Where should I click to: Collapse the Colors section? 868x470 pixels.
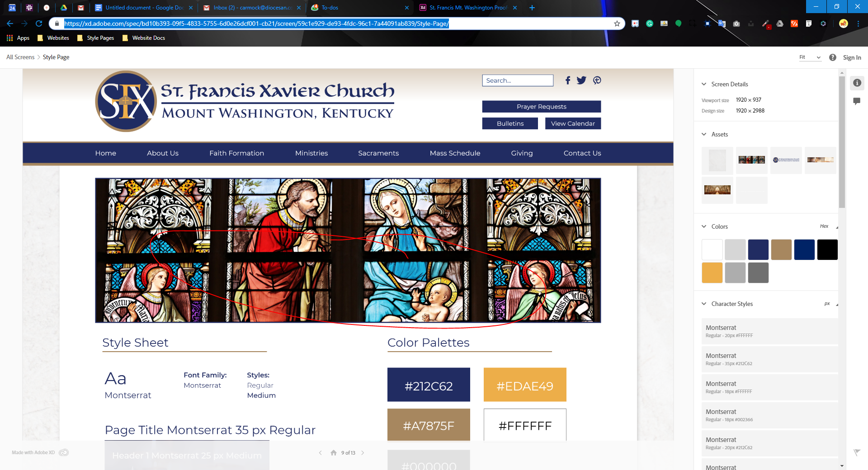click(704, 226)
